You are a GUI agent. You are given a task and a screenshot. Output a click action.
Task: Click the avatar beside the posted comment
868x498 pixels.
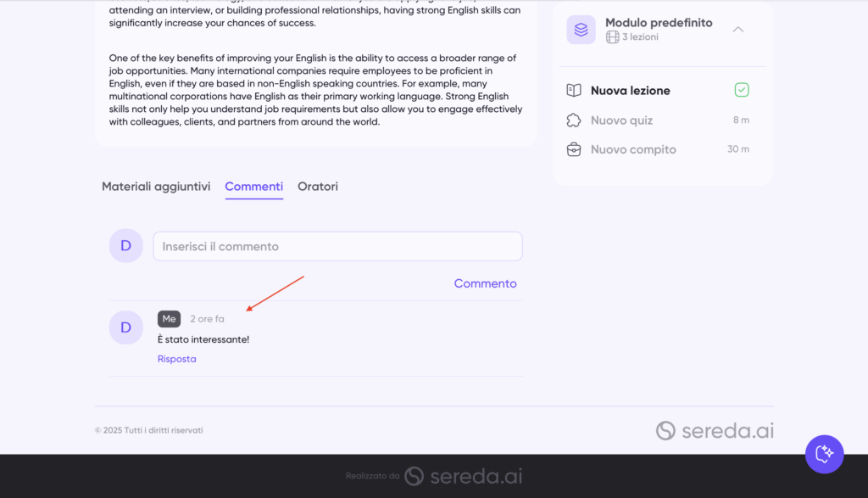[125, 327]
